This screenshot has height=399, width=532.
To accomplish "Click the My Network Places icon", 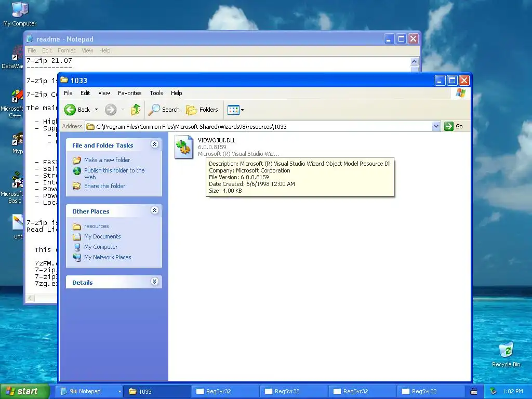I will pos(77,257).
